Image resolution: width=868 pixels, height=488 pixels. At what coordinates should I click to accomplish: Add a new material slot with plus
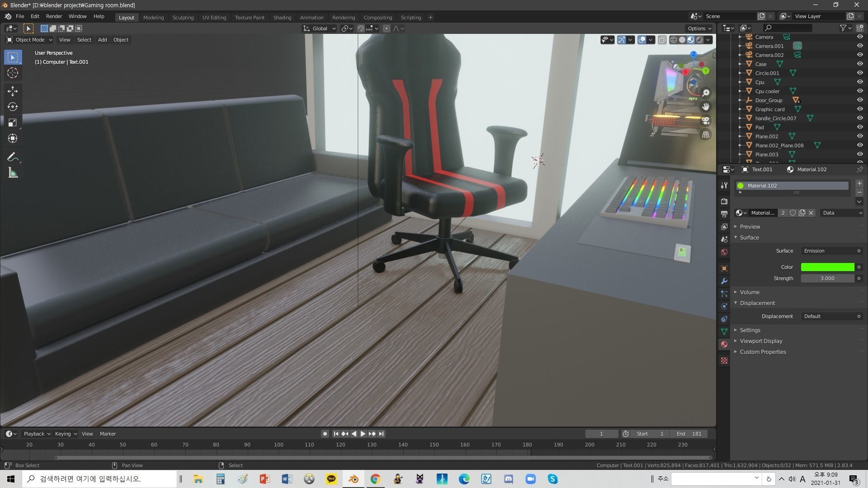pyautogui.click(x=859, y=183)
